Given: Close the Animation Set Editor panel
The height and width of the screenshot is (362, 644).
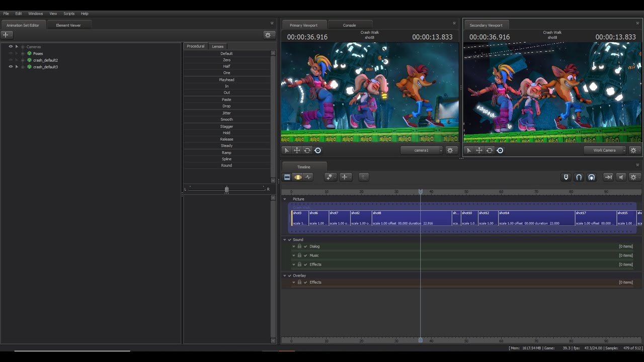Looking at the screenshot, I should click(272, 23).
